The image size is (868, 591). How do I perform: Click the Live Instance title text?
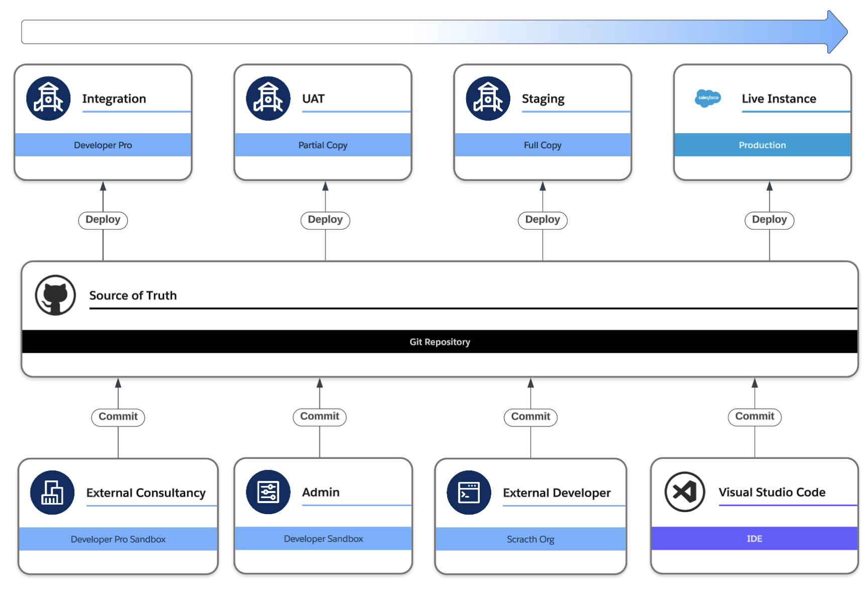[x=779, y=98]
